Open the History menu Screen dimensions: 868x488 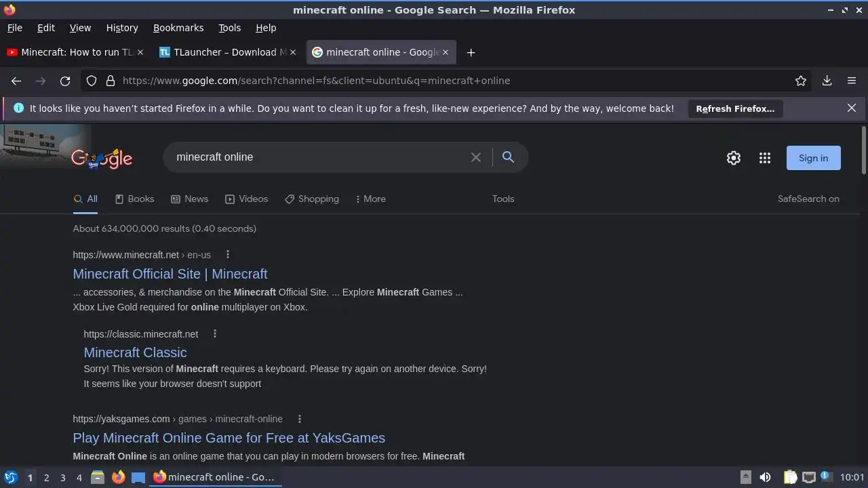coord(122,28)
